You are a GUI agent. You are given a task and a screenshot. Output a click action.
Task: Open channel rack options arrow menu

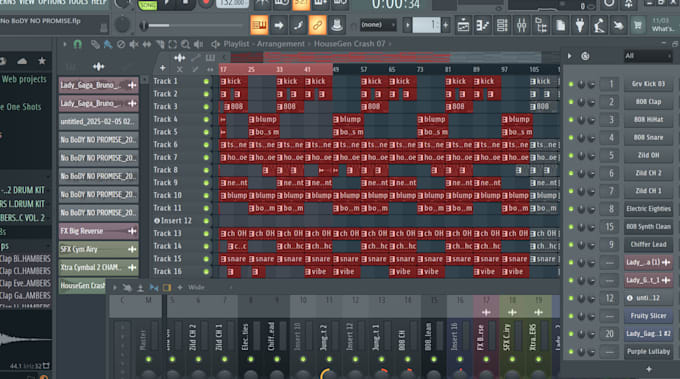tap(569, 56)
